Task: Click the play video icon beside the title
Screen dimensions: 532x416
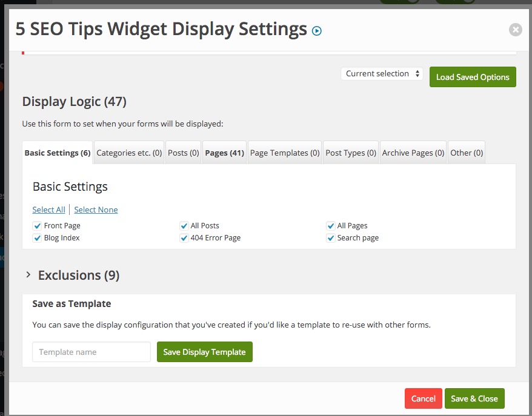Action: tap(316, 30)
